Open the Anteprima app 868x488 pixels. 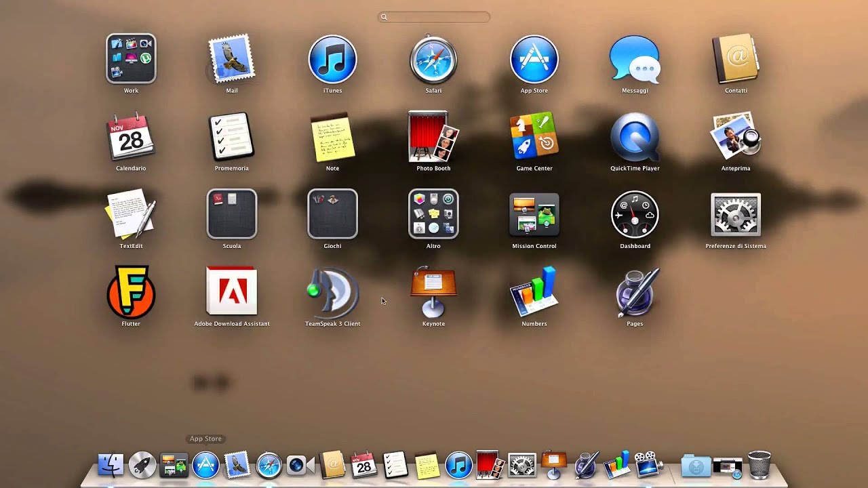pyautogui.click(x=736, y=138)
